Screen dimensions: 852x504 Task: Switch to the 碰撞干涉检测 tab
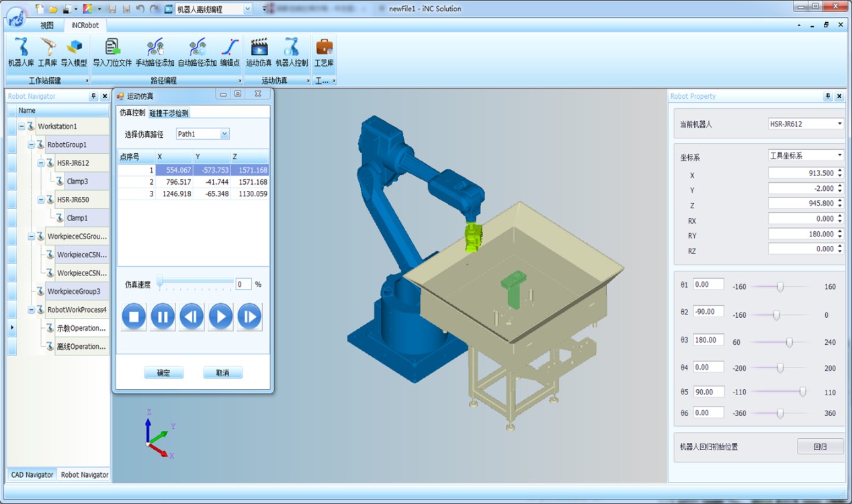(169, 113)
